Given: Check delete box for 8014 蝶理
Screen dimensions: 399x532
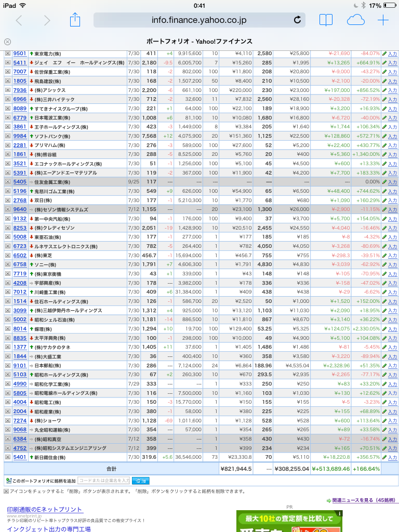Looking at the screenshot, I should (8, 329).
